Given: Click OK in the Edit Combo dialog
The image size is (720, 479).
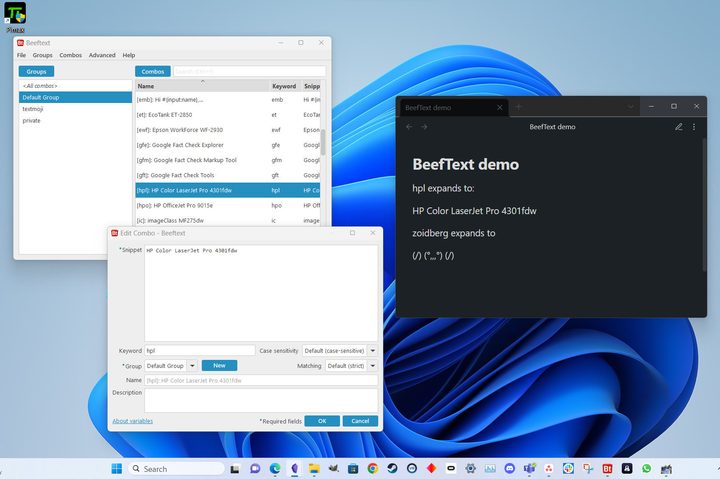Looking at the screenshot, I should click(x=322, y=421).
